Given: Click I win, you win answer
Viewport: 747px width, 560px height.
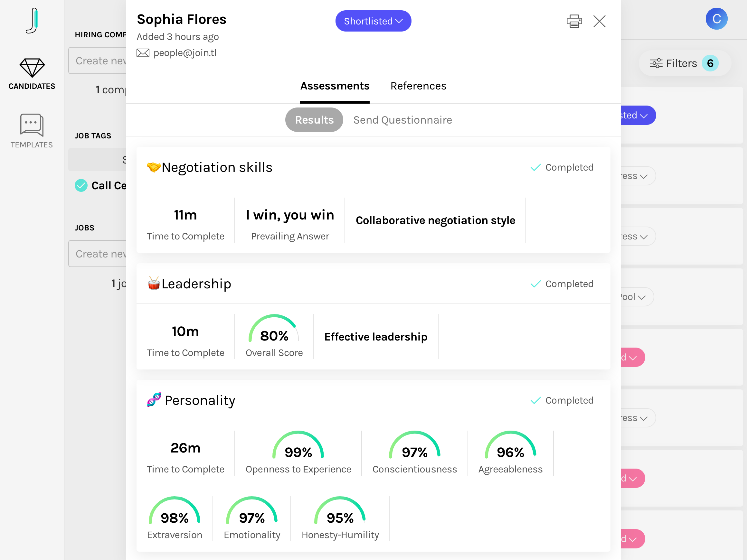Looking at the screenshot, I should [290, 215].
